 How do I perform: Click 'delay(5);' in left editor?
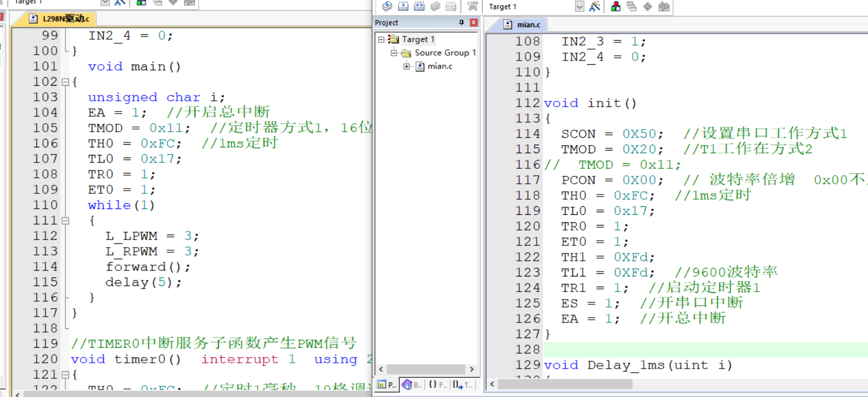[144, 282]
